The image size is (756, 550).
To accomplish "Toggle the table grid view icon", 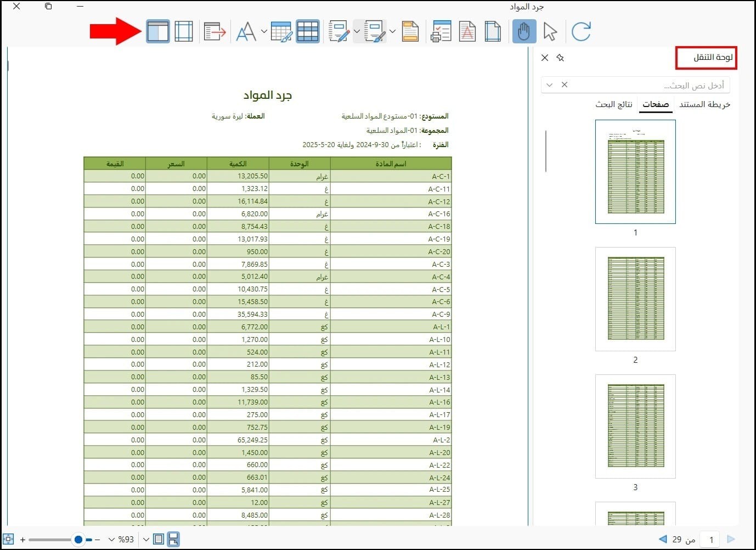I will tap(308, 31).
